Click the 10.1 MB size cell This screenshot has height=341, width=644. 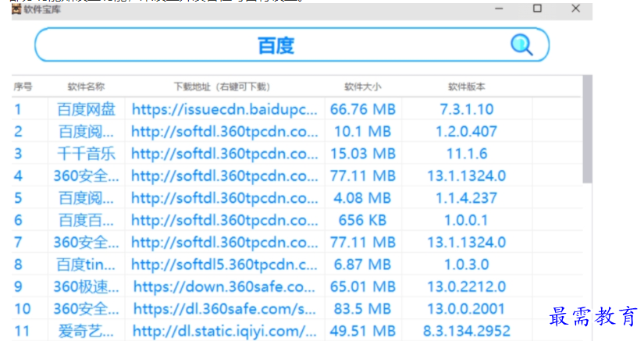tap(363, 132)
